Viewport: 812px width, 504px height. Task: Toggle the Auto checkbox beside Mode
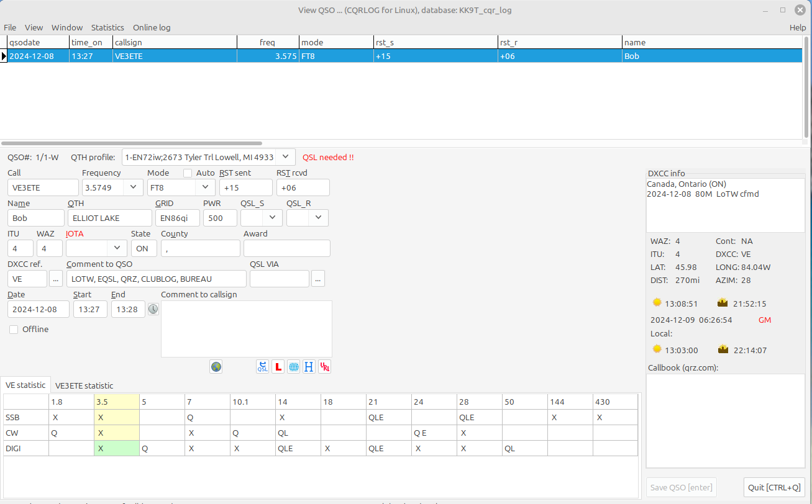[x=188, y=173]
